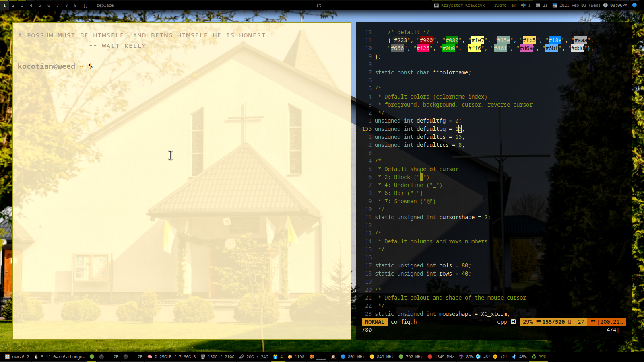
Task: Click the NORMAL mode indicator in vim statusline
Action: [x=374, y=322]
